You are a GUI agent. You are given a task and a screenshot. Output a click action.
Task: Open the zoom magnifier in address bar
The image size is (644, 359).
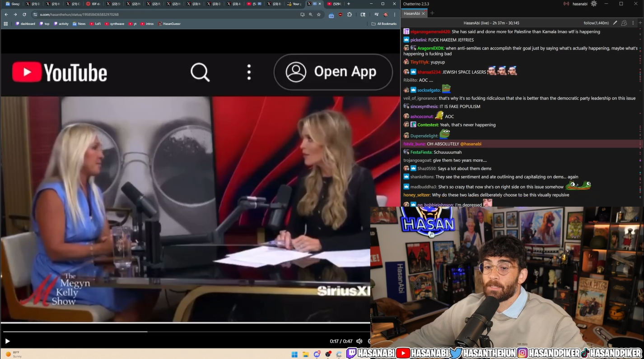tap(311, 14)
